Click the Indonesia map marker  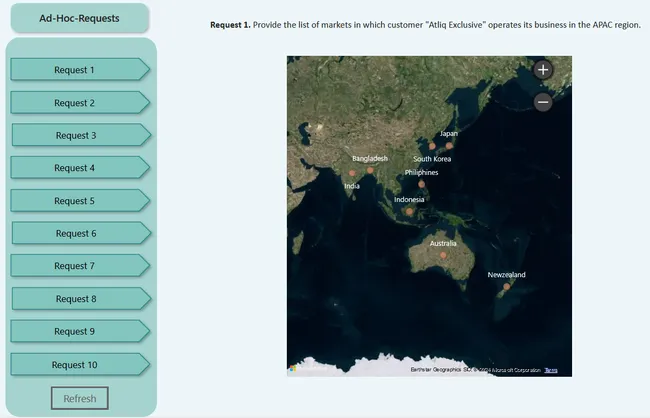(409, 211)
